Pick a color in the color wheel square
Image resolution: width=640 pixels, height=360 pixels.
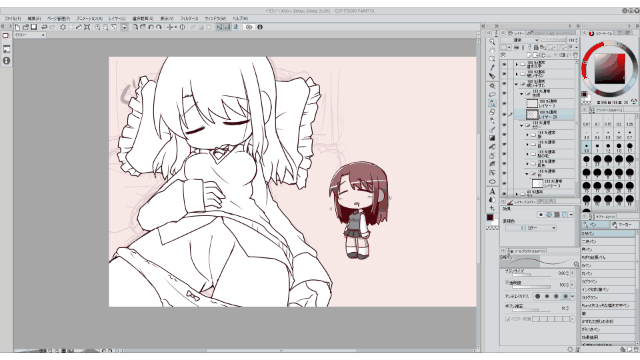609,68
